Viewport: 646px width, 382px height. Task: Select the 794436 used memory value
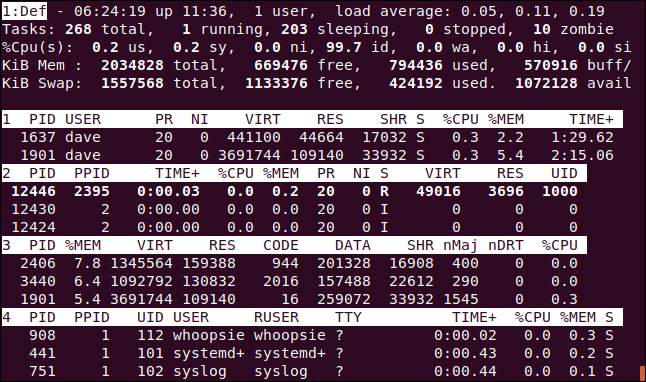coord(416,65)
